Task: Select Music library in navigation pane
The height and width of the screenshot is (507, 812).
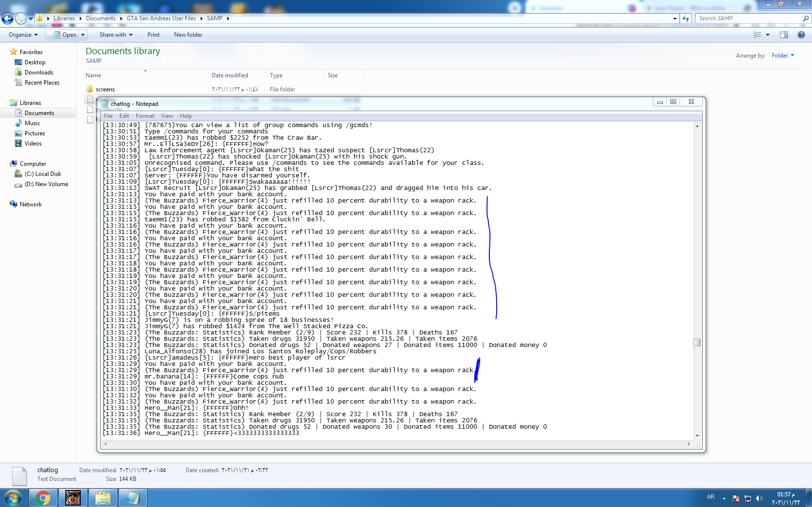Action: pos(32,123)
